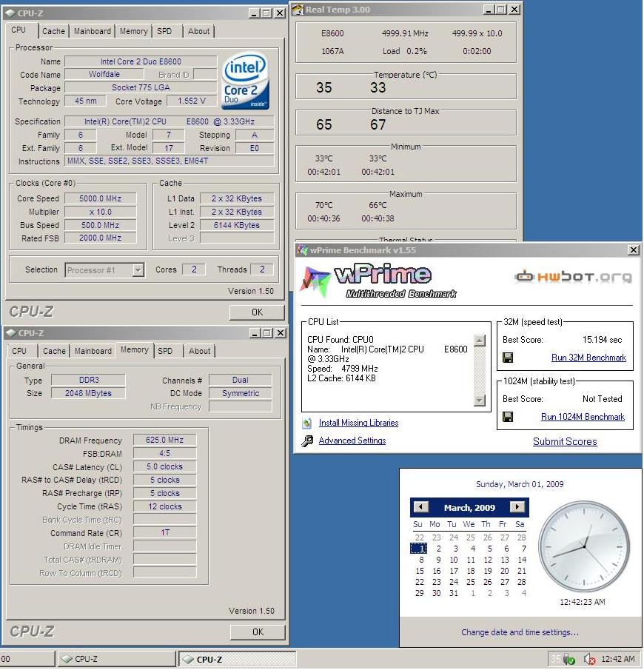Click the Real Temp title bar icon
Viewport: 644px width, 670px height.
click(x=298, y=10)
